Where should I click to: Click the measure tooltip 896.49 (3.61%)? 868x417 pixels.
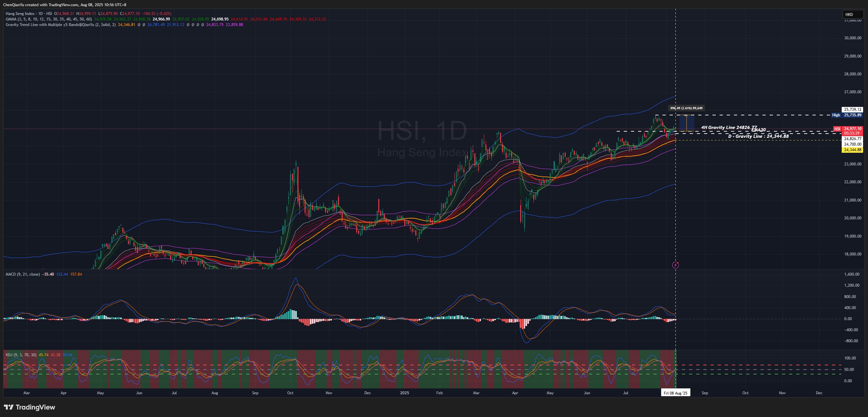[686, 108]
